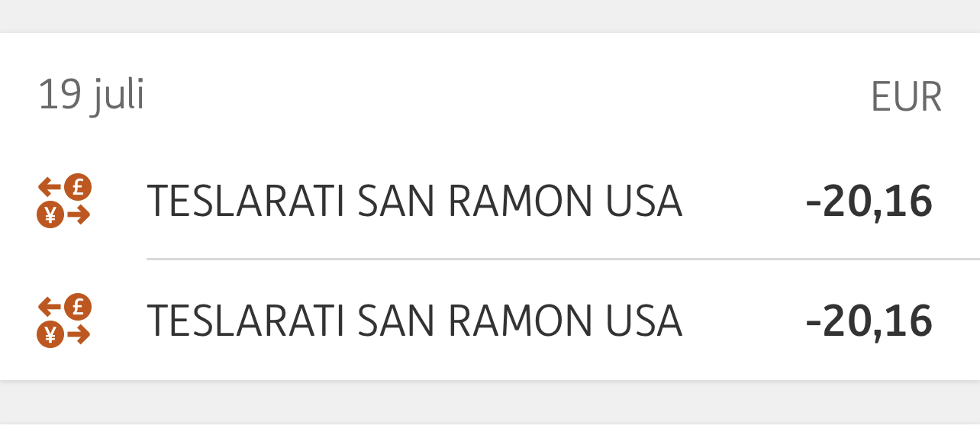The height and width of the screenshot is (432, 980).
Task: Tap the yen coin in second transaction icon
Action: pos(50,334)
